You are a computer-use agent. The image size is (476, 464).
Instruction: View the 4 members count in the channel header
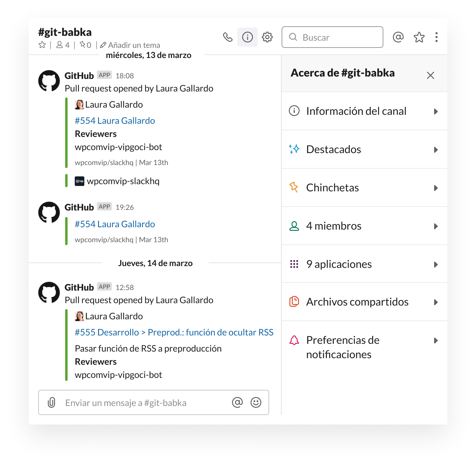coord(63,45)
